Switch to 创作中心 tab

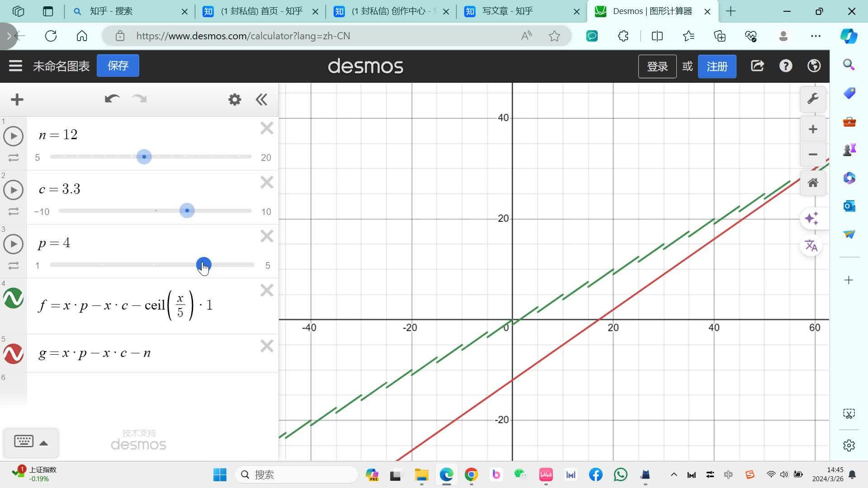391,11
